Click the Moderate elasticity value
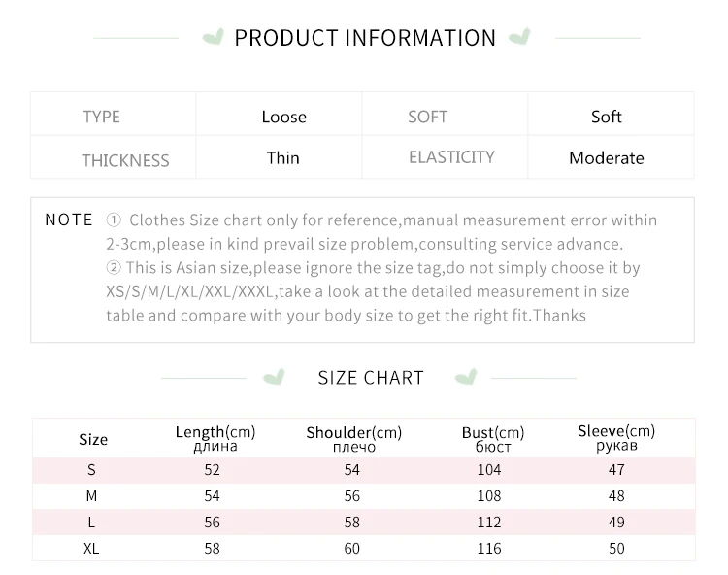Screen dimensions: 728x575 (606, 158)
